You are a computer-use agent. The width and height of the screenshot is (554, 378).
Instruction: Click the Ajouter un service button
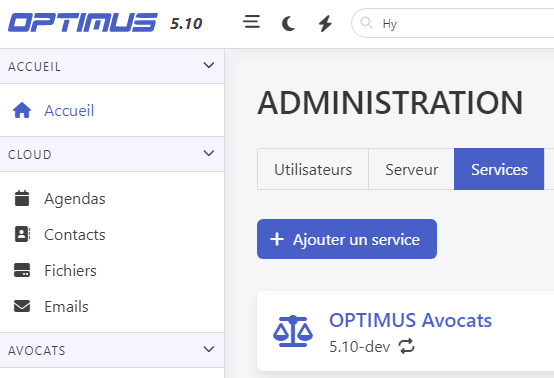click(x=347, y=239)
